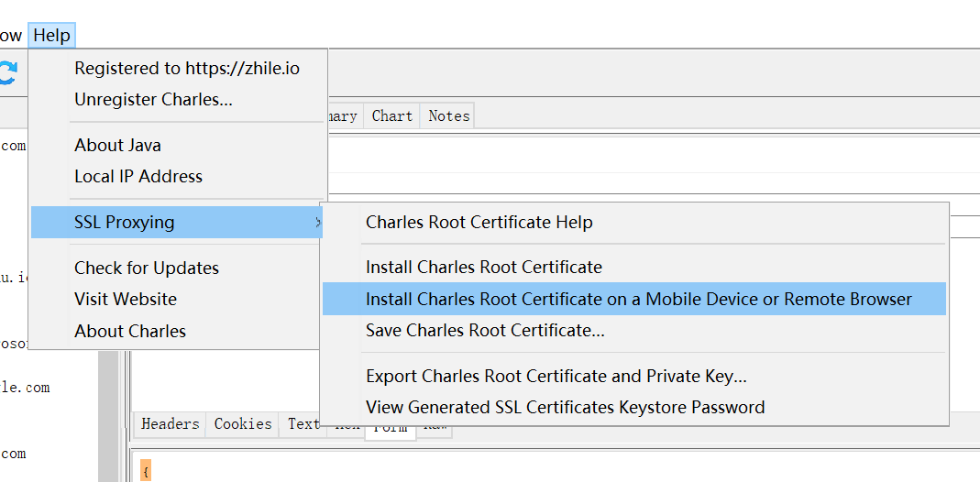Open the Headers tab
The height and width of the screenshot is (482, 980).
171,423
